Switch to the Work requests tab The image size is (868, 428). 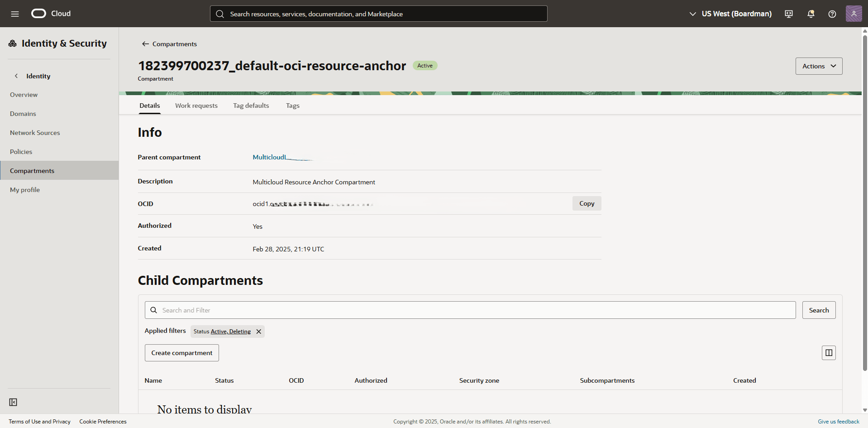point(196,105)
